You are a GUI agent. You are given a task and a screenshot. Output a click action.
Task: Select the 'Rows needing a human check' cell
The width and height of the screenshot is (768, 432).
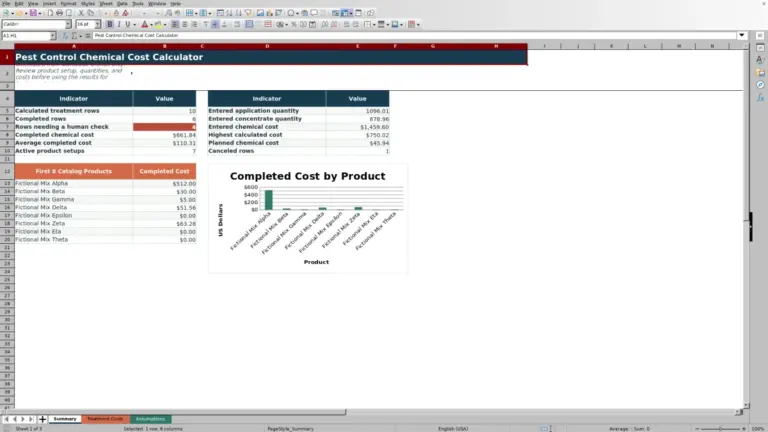(x=73, y=127)
